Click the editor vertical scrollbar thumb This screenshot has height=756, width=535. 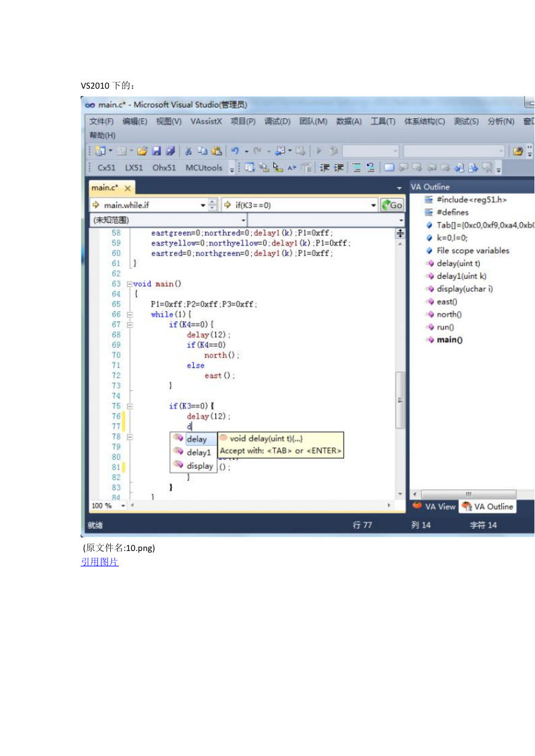pyautogui.click(x=400, y=400)
